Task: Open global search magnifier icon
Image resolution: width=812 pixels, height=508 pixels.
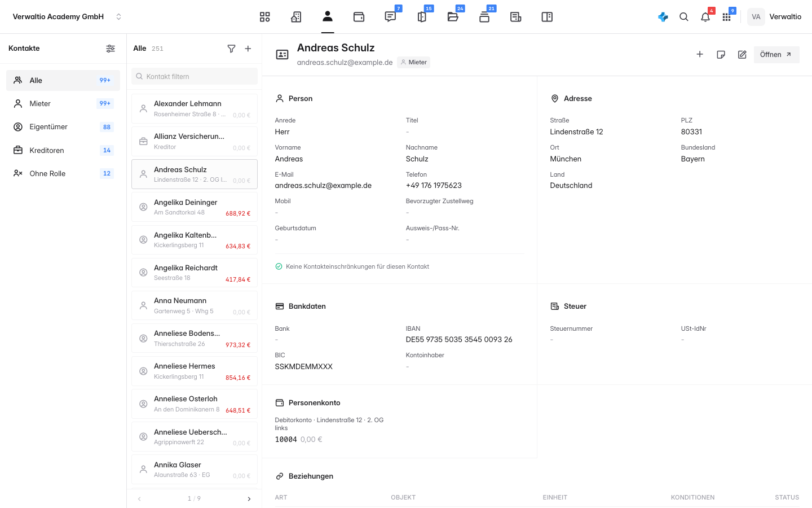Action: (x=684, y=17)
